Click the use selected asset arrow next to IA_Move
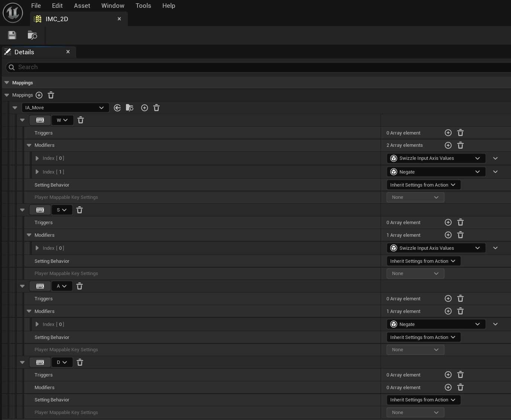Image resolution: width=511 pixels, height=420 pixels. click(117, 108)
